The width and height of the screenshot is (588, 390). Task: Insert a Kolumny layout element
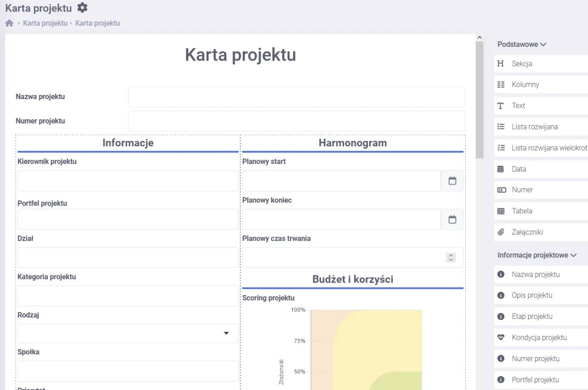(528, 84)
